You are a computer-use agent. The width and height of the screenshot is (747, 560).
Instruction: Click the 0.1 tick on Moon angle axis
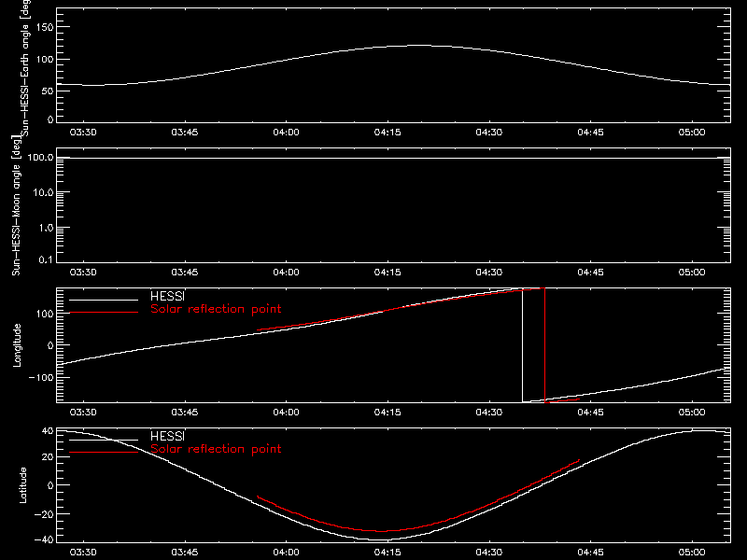point(46,259)
